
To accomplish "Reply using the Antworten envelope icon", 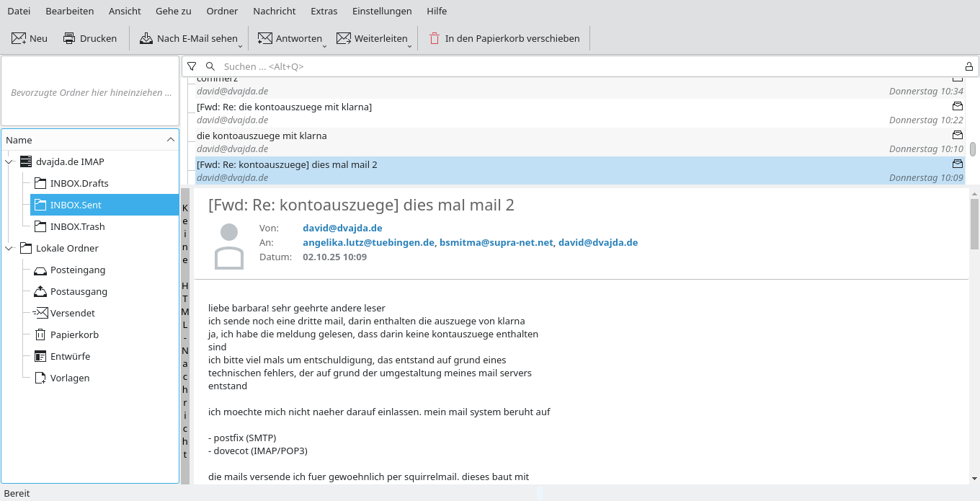I will coord(265,38).
